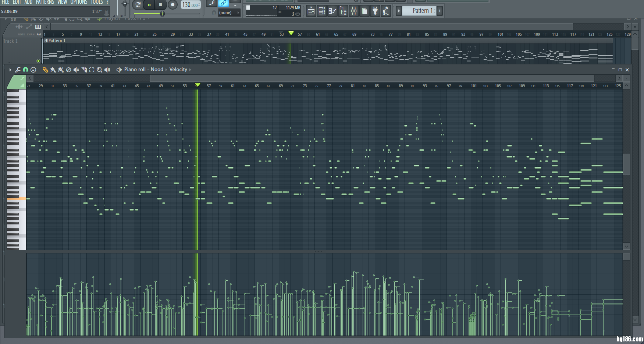
Task: Click the pattern piano keys icon in playlist
Action: pos(38,27)
